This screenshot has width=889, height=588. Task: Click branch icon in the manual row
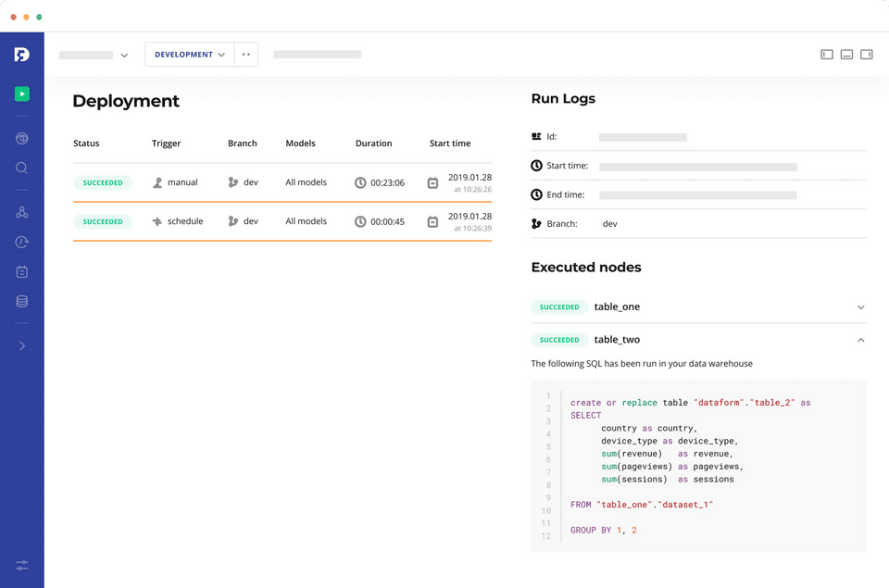[233, 182]
